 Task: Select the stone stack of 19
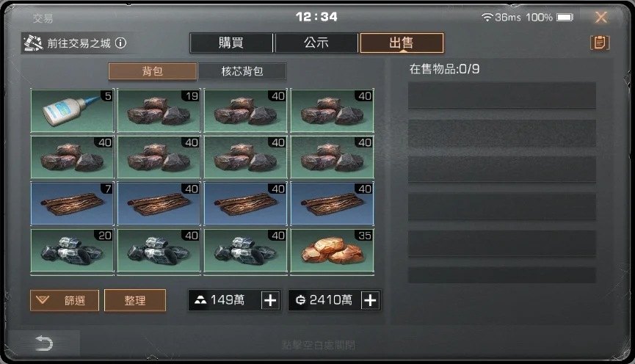[x=159, y=111]
